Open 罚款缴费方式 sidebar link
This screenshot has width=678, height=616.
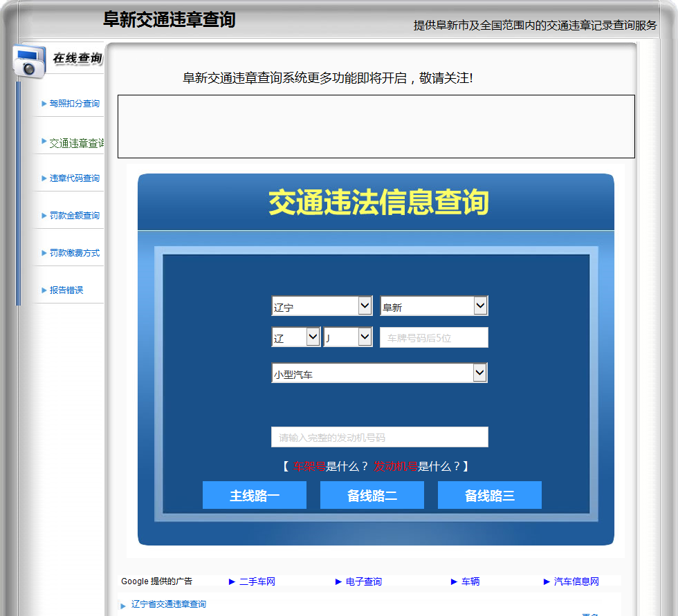click(74, 253)
